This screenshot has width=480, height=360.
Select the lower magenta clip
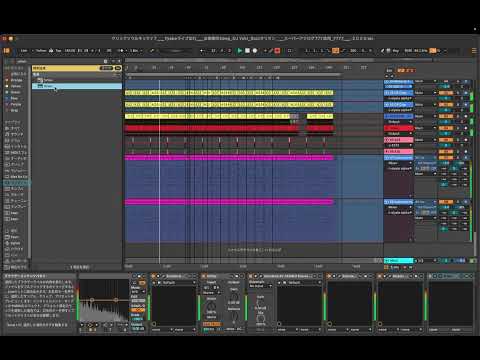[x=229, y=202]
